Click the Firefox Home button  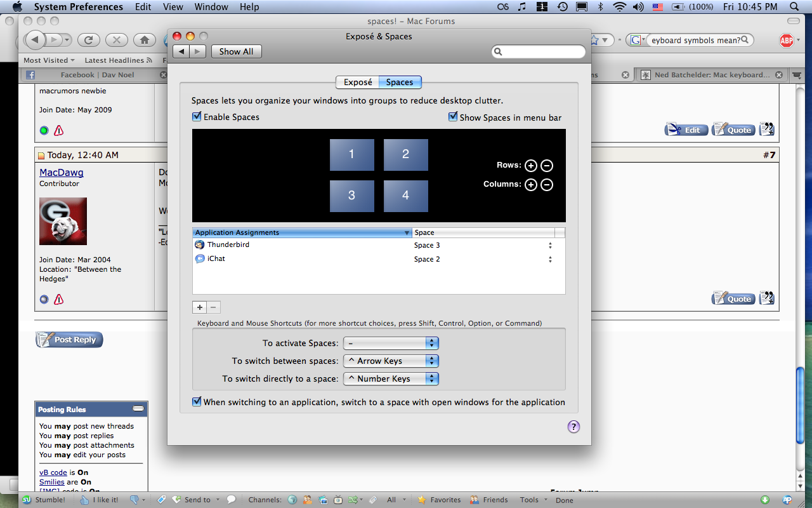pyautogui.click(x=145, y=40)
